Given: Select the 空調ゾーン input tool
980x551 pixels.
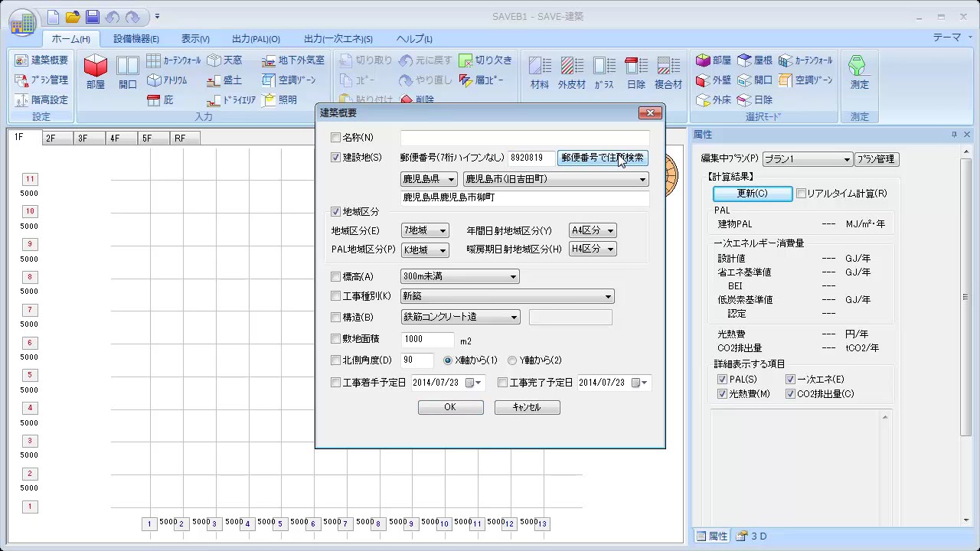Looking at the screenshot, I should point(289,80).
